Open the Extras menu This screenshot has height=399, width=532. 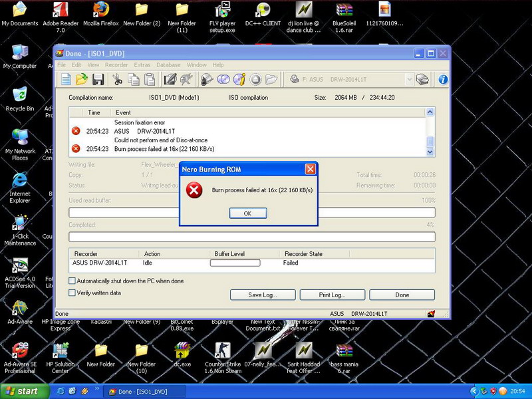tap(142, 65)
